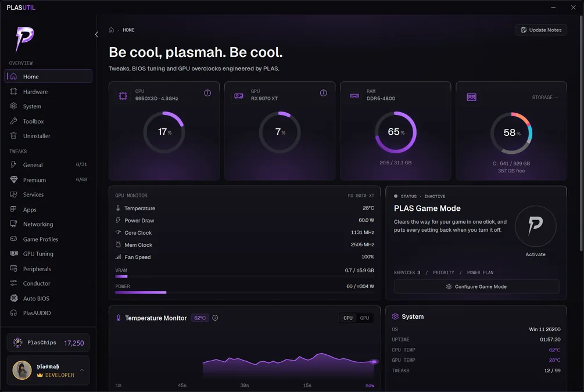Click the SERVICES 3 label in Game Mode
This screenshot has height=392, width=584.
407,272
